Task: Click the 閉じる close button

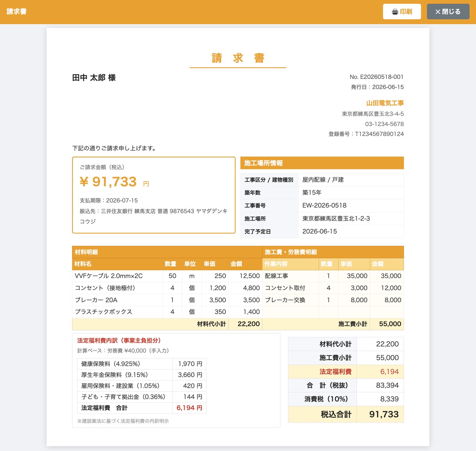Action: point(448,12)
